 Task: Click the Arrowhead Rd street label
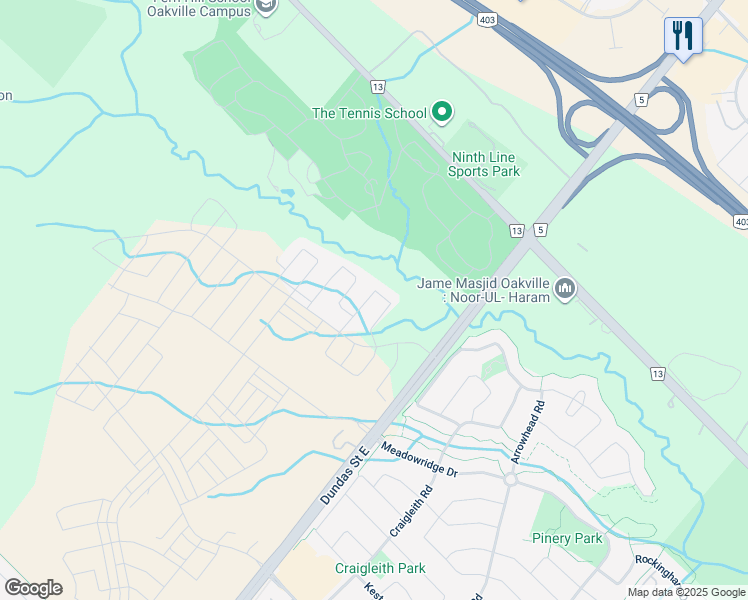[x=528, y=432]
